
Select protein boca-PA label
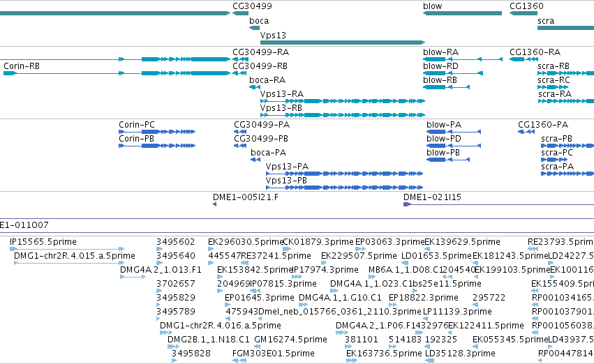[269, 153]
